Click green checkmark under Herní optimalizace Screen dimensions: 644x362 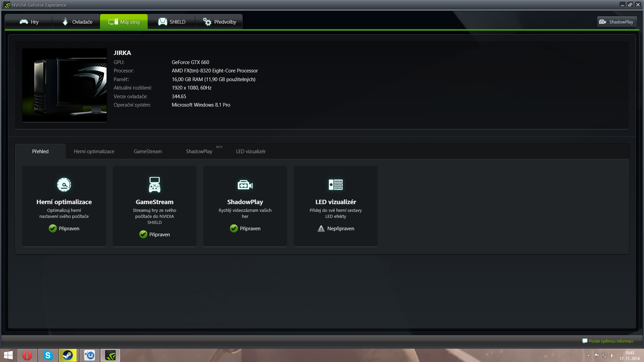[53, 228]
